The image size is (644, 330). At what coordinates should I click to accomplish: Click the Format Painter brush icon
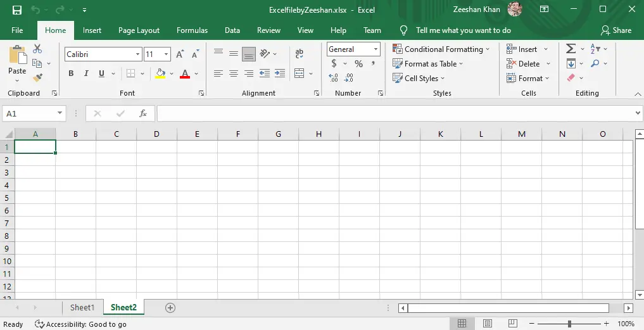click(x=37, y=77)
